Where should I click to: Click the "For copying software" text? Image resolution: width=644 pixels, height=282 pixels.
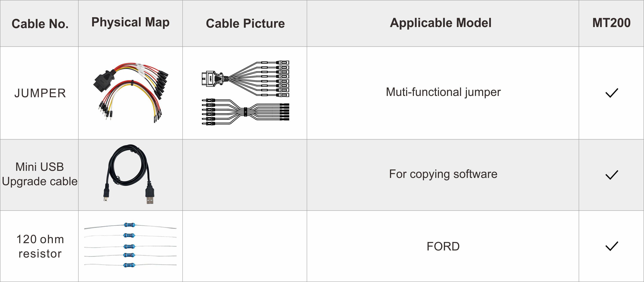(443, 174)
